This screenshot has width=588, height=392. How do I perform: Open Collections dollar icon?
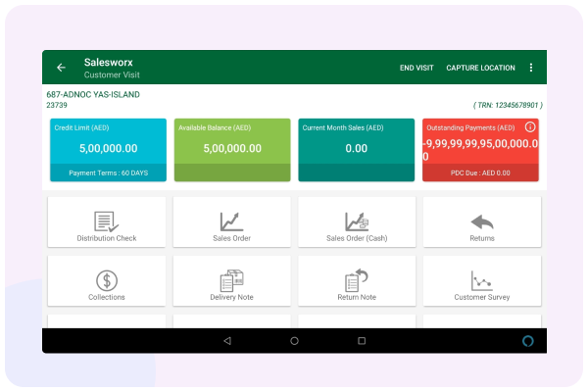tap(106, 281)
